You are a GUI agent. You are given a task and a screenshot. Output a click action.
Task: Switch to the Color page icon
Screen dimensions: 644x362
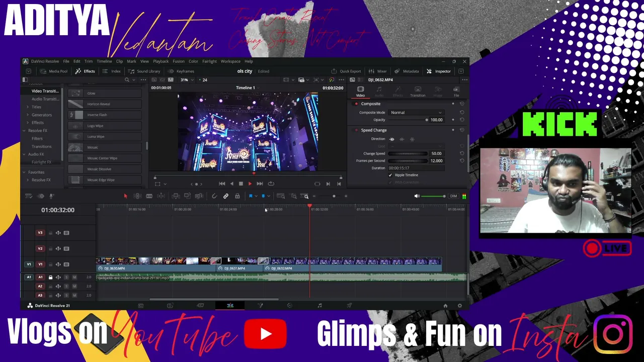(289, 306)
